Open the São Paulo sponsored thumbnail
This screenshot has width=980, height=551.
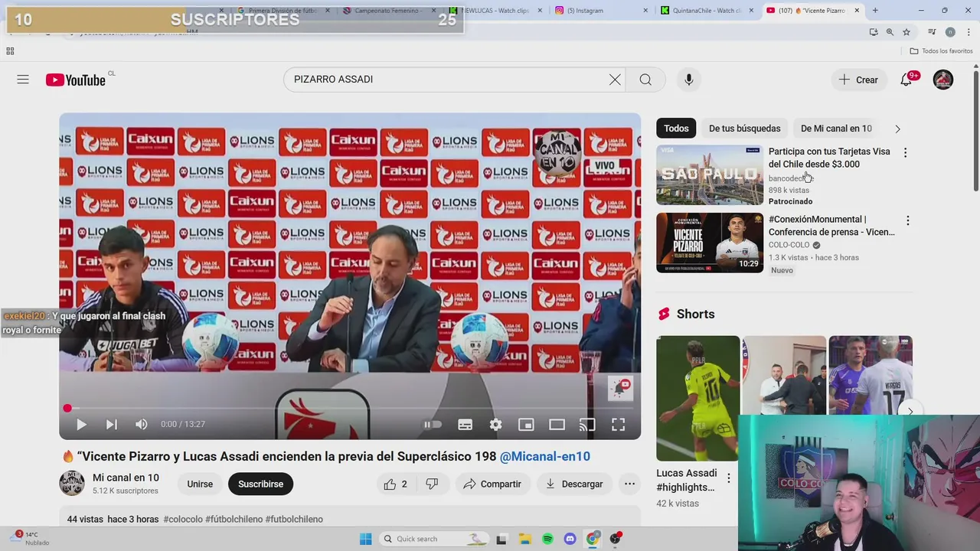click(710, 175)
